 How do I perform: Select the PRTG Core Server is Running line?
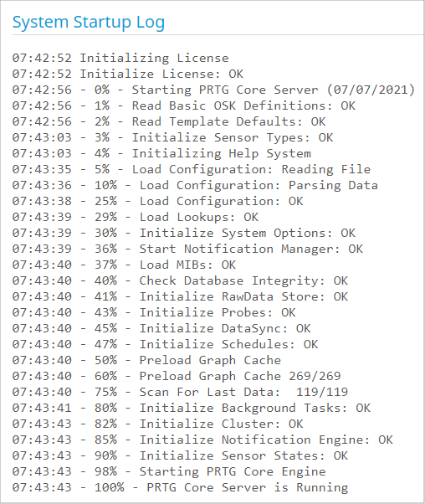[x=180, y=487]
